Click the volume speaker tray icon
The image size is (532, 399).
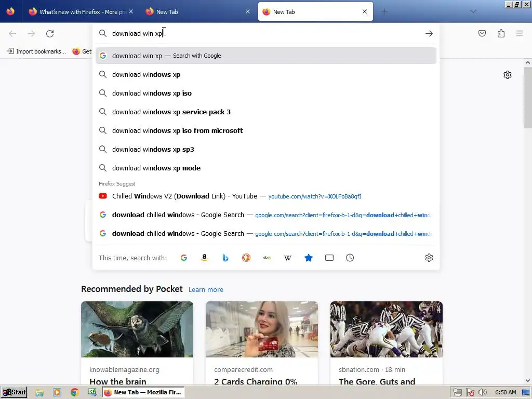[x=482, y=393]
